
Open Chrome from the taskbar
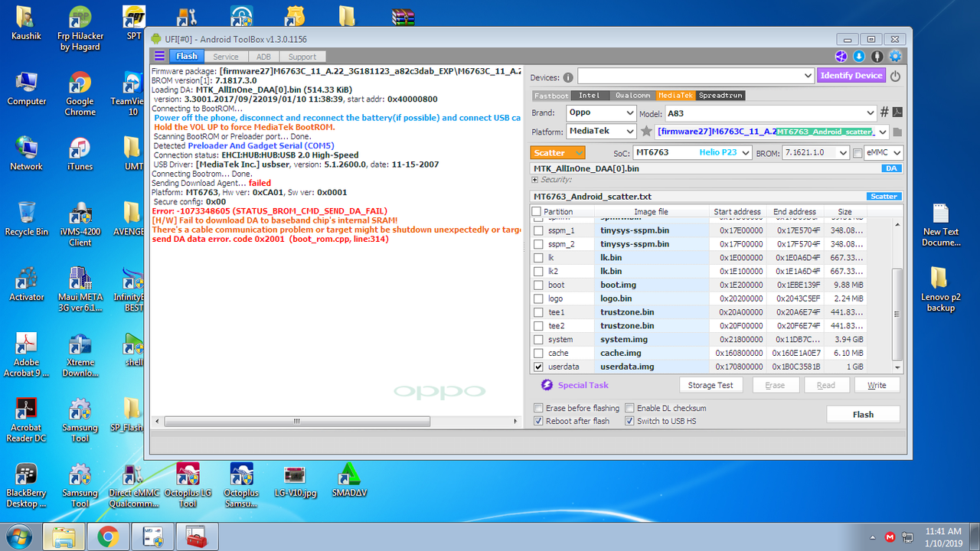[x=108, y=536]
